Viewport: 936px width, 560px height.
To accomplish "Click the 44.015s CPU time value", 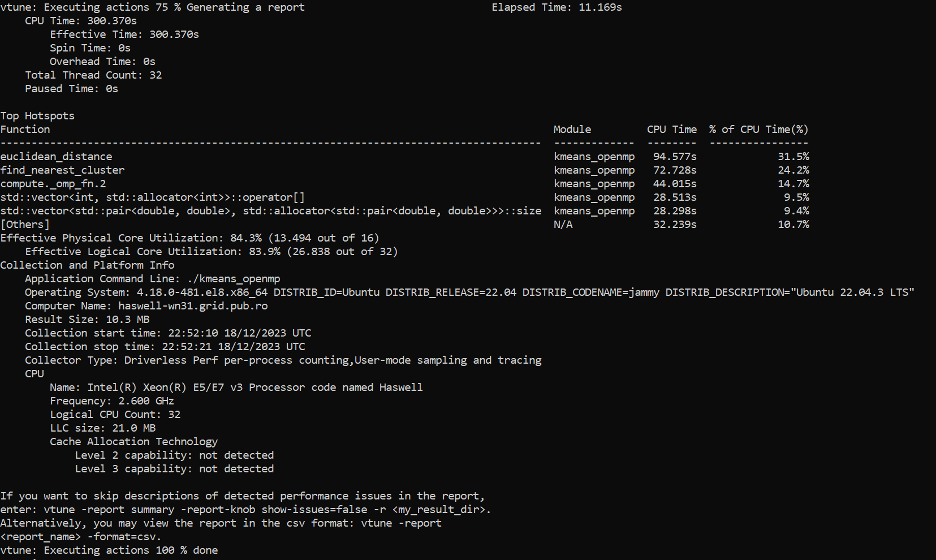I will pyautogui.click(x=675, y=184).
